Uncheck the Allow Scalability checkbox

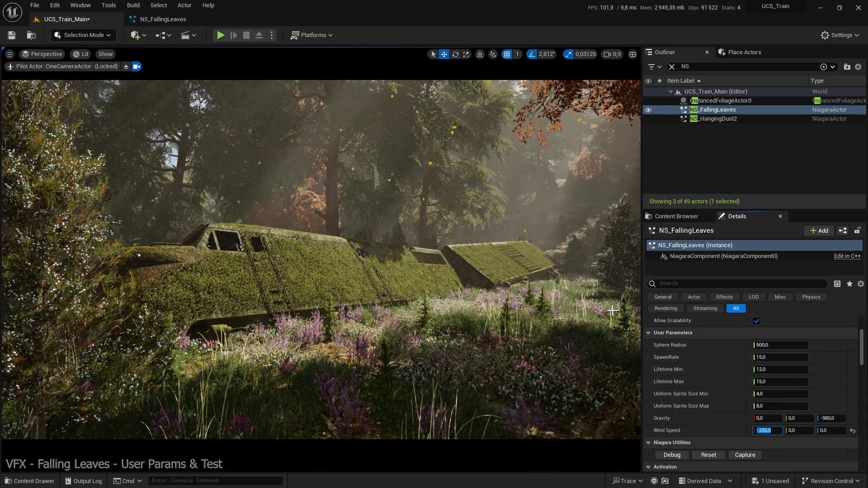pyautogui.click(x=756, y=321)
